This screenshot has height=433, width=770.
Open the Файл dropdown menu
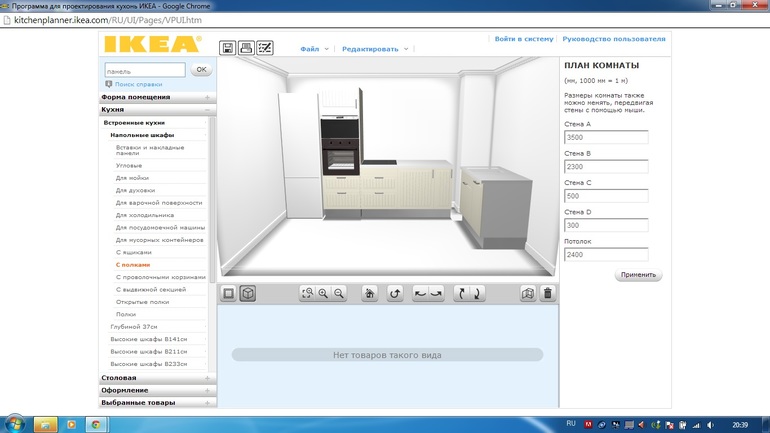pos(313,49)
